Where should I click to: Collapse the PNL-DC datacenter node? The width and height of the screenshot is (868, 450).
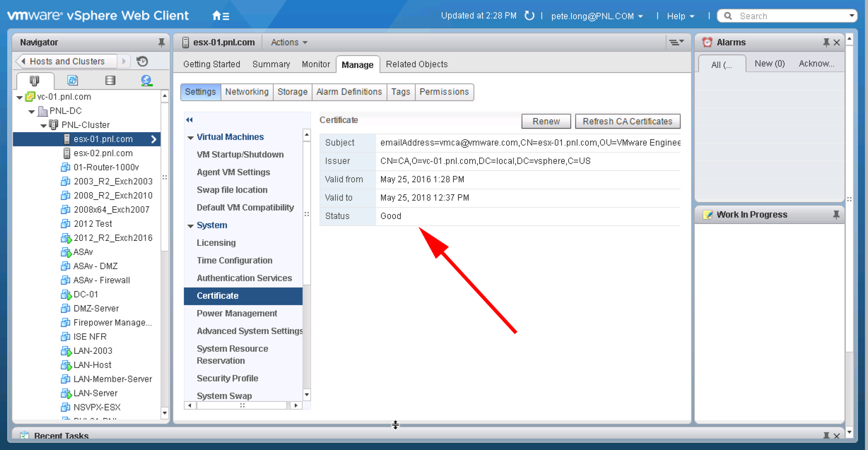(31, 111)
